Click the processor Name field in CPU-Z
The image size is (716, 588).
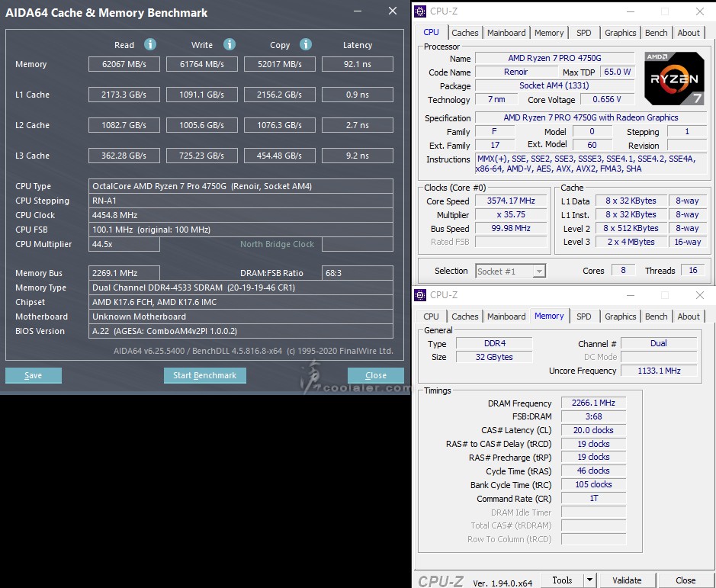(555, 58)
